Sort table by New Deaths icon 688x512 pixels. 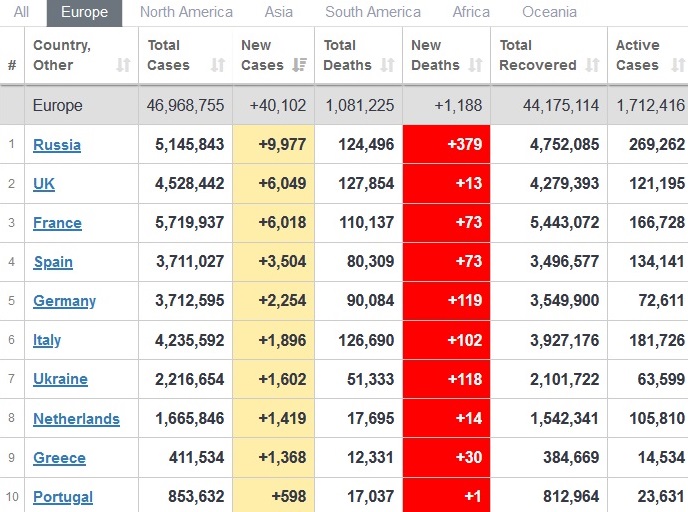[x=476, y=66]
